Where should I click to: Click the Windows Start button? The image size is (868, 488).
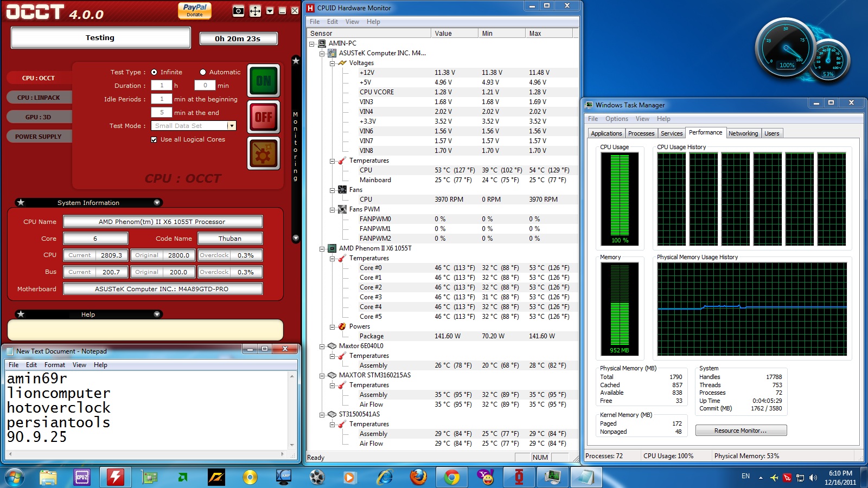point(14,478)
